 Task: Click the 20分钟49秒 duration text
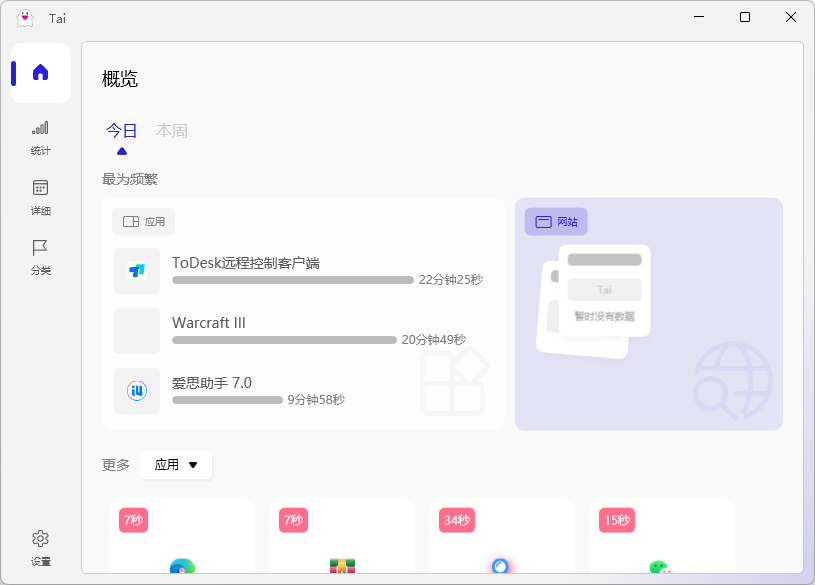coord(433,340)
